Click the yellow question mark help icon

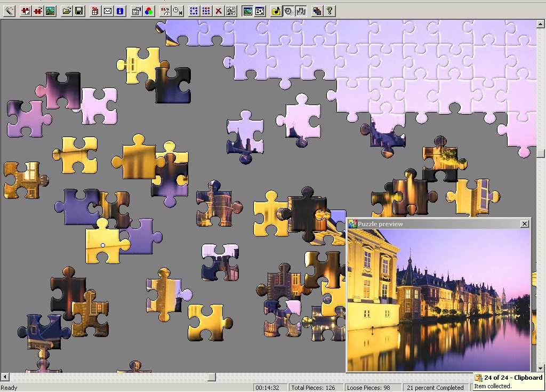(330, 11)
